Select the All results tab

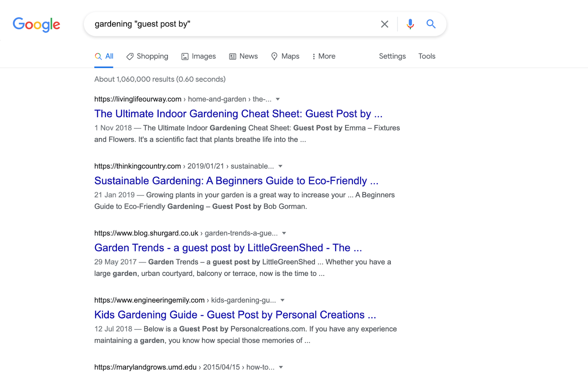[104, 56]
